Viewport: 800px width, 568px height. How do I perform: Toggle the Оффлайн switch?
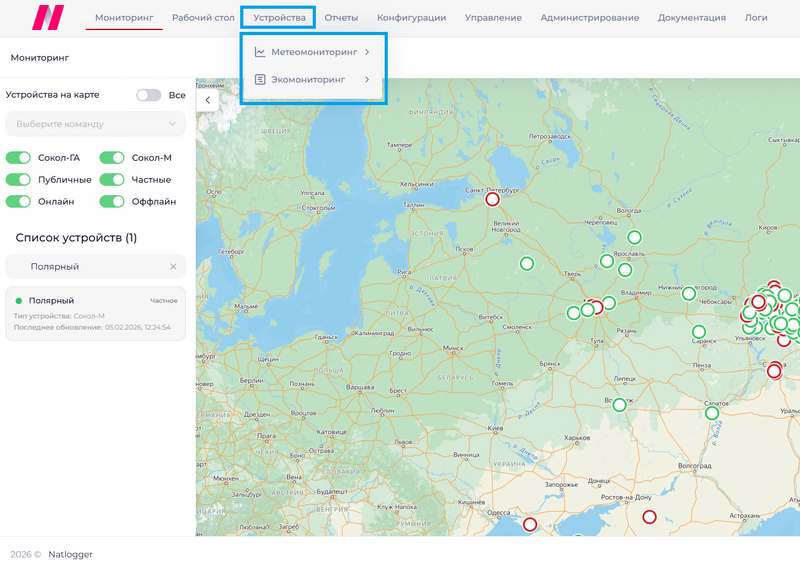click(112, 202)
